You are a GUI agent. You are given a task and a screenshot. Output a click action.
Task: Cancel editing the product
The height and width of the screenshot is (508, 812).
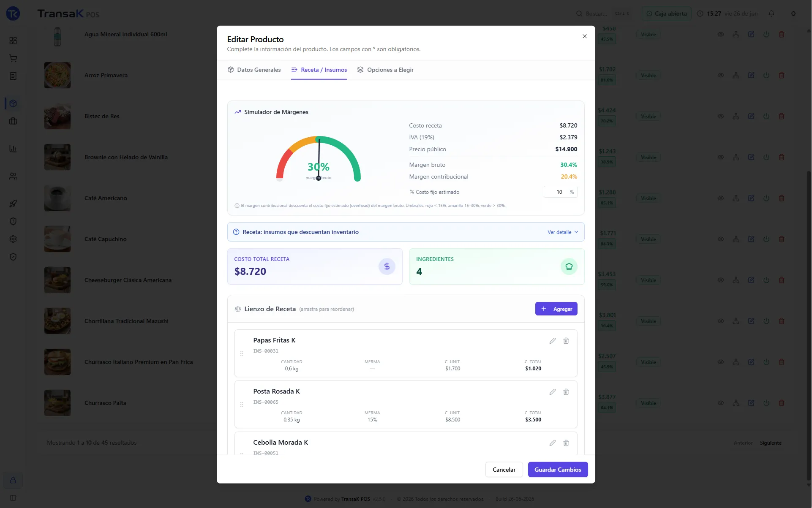(504, 470)
